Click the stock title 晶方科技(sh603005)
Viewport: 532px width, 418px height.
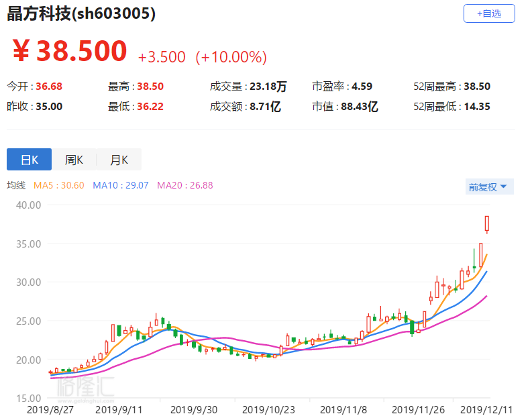coord(81,13)
